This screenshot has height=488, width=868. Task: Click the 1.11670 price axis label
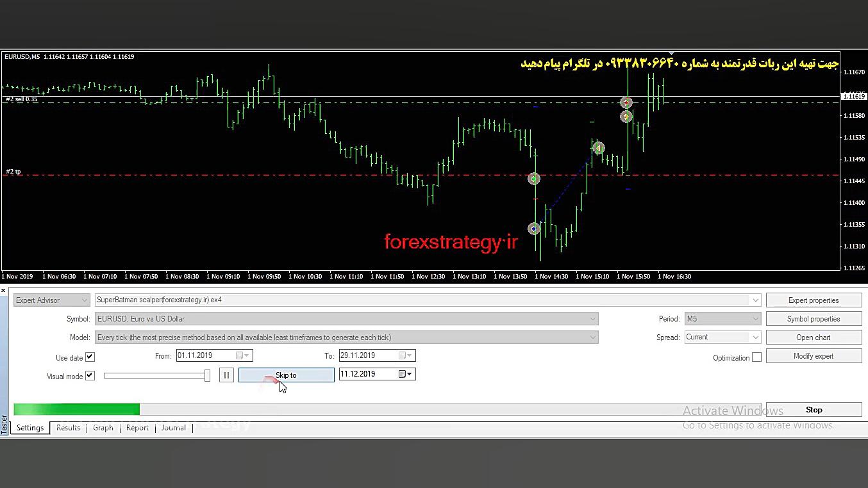(855, 72)
